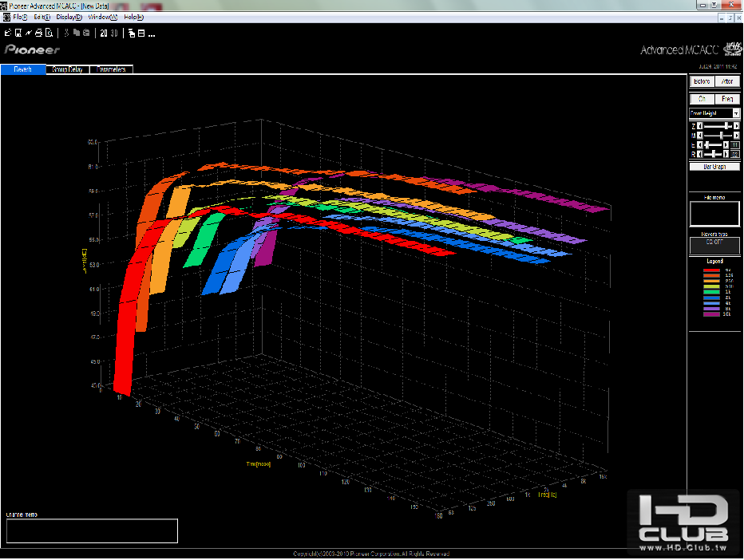Image resolution: width=744 pixels, height=560 pixels.
Task: Toggle the After measurement view
Action: click(727, 81)
